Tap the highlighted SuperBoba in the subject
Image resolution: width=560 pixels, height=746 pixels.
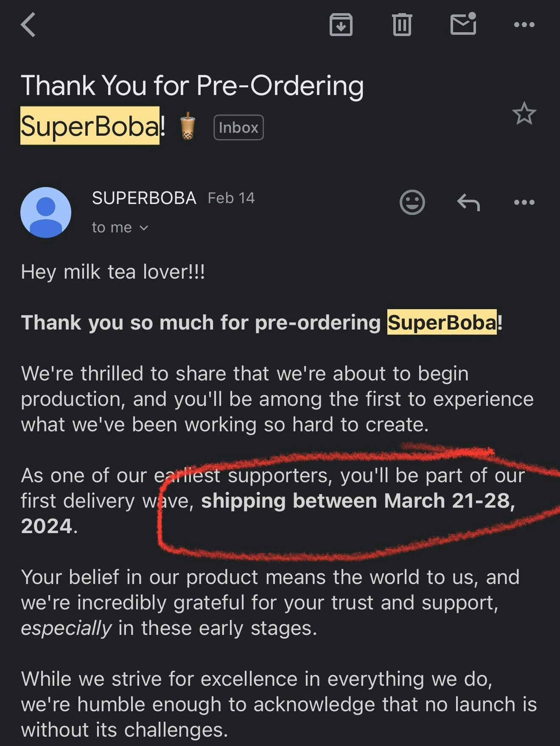(90, 126)
